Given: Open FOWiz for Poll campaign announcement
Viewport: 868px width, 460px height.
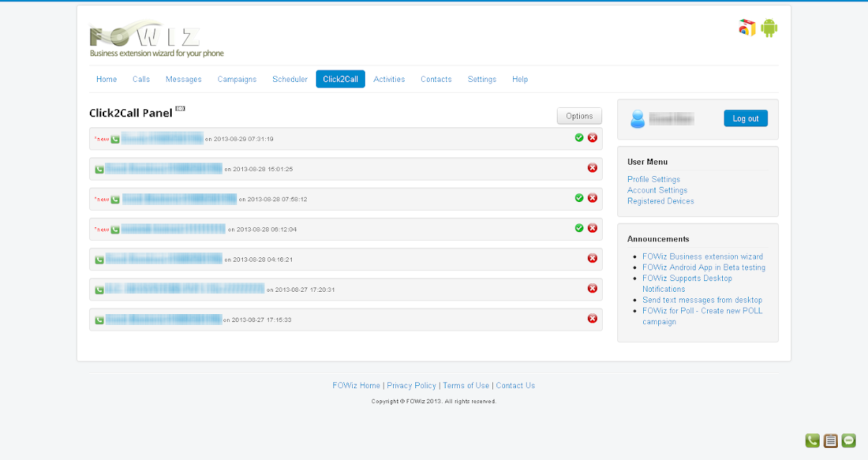Looking at the screenshot, I should 703,316.
